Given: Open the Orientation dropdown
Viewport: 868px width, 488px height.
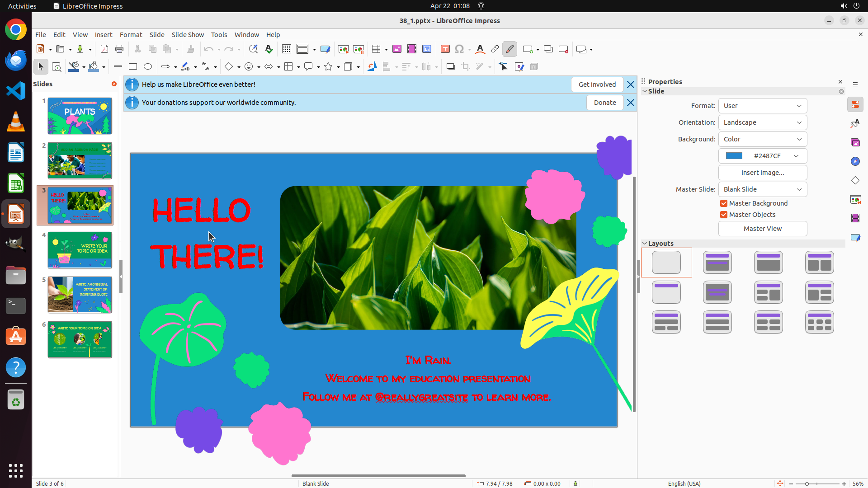Looking at the screenshot, I should point(762,122).
